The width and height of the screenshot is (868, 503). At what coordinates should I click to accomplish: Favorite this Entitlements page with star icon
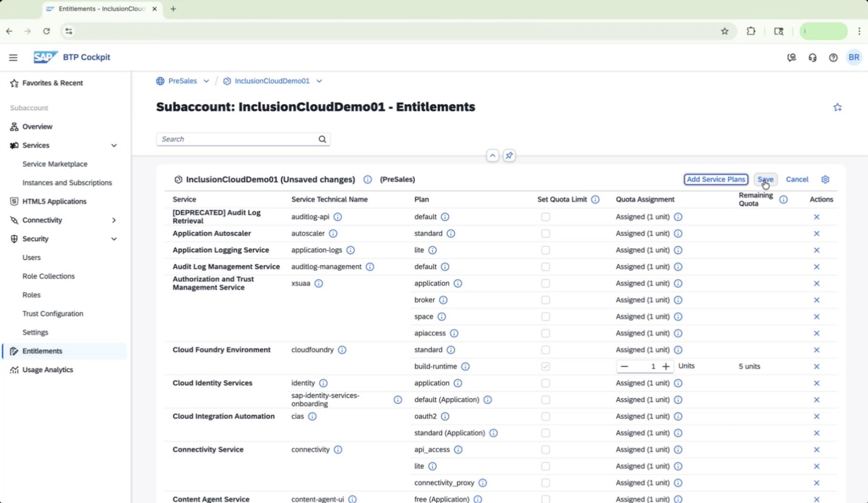(x=837, y=107)
